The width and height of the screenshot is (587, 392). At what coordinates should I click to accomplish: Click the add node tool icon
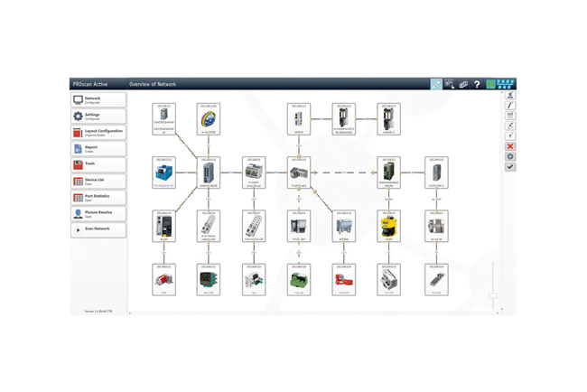(x=510, y=96)
